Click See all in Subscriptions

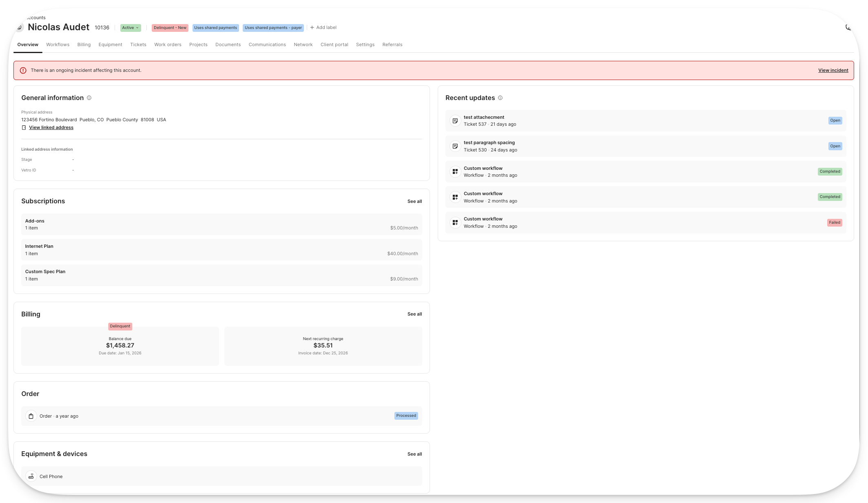click(x=414, y=201)
